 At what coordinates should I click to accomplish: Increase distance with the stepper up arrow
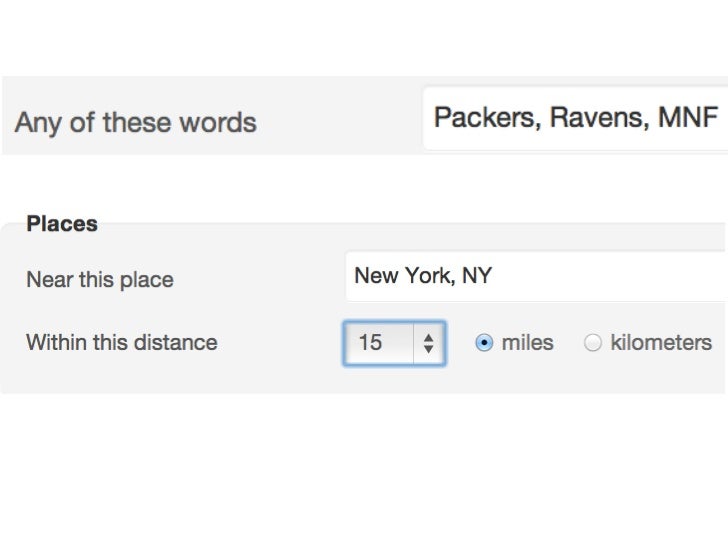(x=429, y=338)
